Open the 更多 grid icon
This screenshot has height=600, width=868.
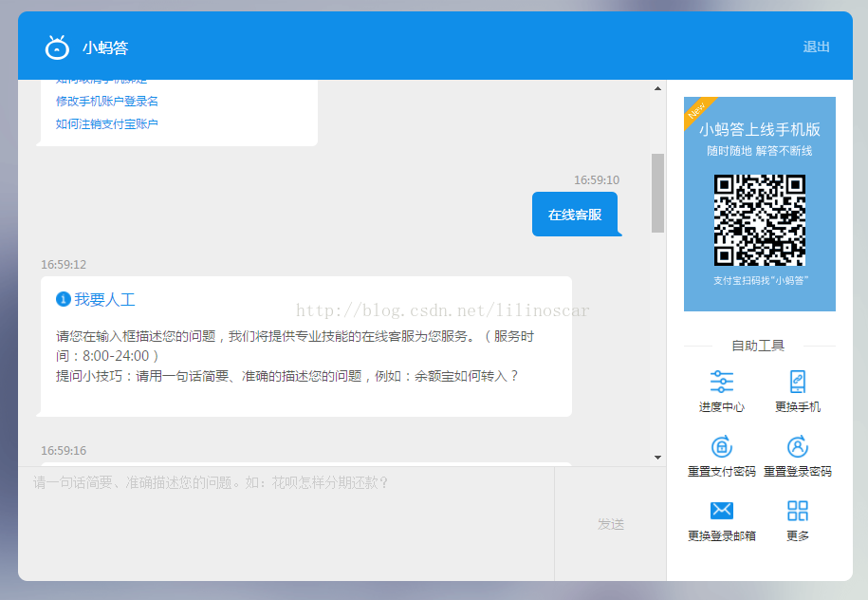coord(797,511)
